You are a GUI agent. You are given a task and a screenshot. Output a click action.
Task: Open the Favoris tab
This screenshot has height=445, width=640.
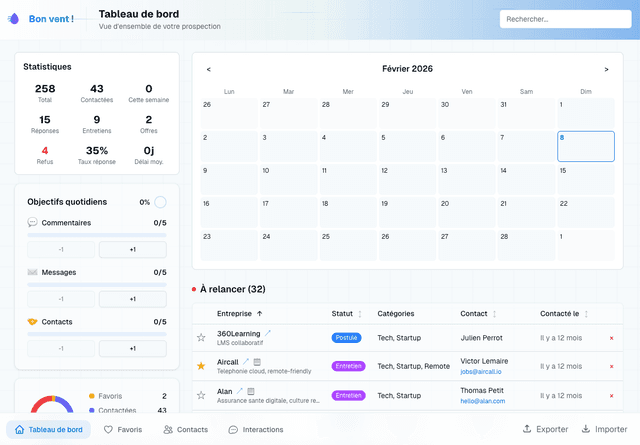pos(123,429)
